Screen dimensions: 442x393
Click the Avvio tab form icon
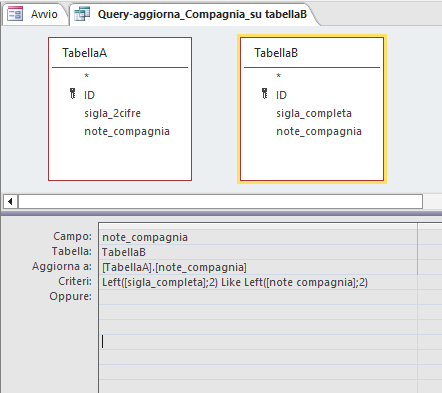[x=15, y=14]
